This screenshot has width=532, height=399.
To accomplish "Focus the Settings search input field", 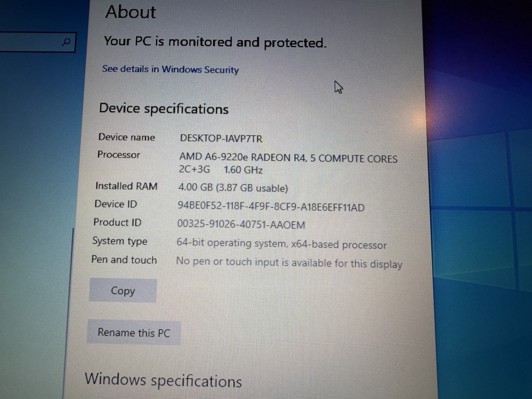I will pos(38,42).
